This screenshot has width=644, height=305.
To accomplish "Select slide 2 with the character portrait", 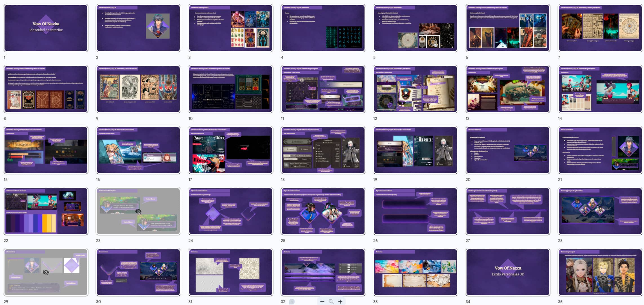I will pyautogui.click(x=138, y=28).
